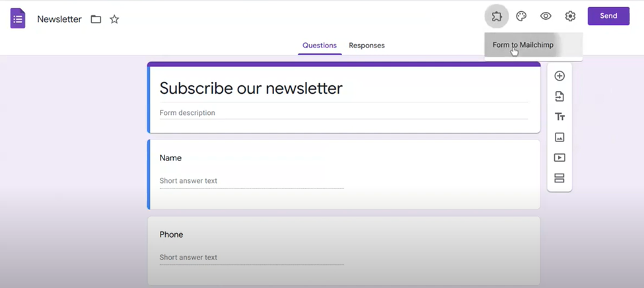Add a new section
This screenshot has width=644, height=288.
559,178
